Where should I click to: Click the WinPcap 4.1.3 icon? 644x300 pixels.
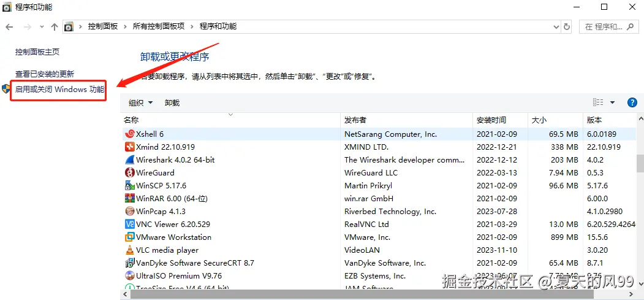(130, 211)
